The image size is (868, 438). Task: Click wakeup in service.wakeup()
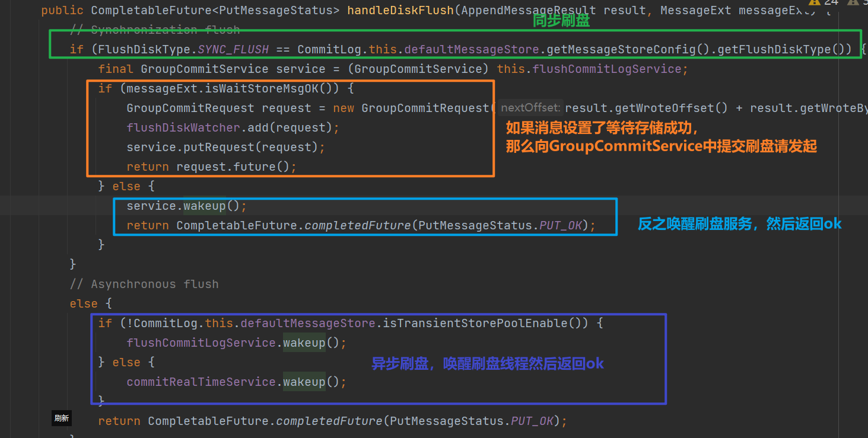tap(205, 206)
